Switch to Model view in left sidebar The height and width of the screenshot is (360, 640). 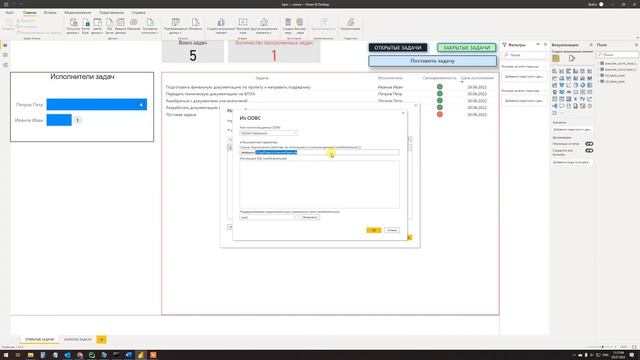(5, 65)
